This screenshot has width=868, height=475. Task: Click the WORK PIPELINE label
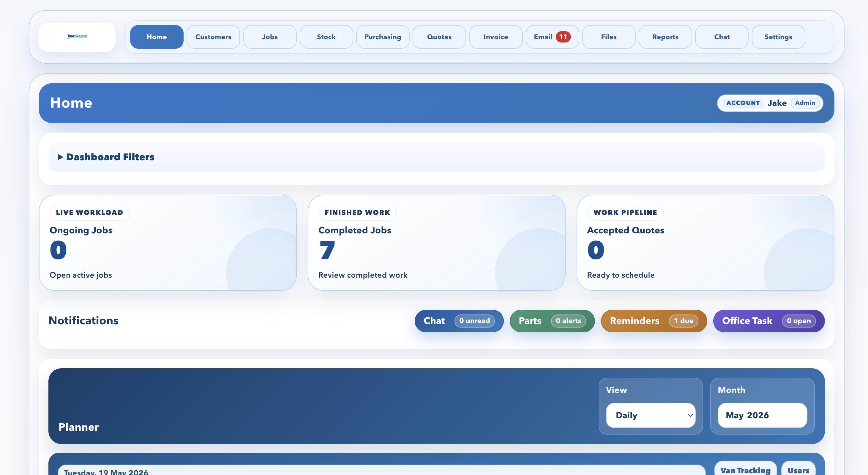tap(625, 213)
